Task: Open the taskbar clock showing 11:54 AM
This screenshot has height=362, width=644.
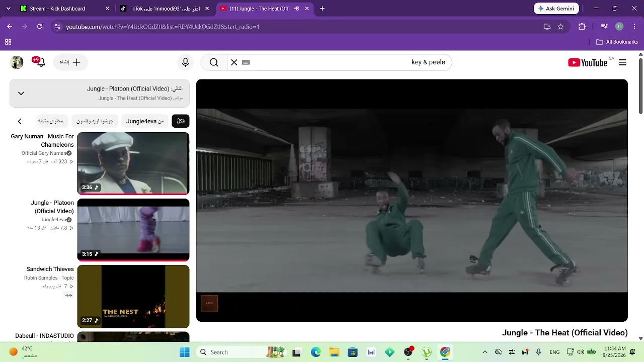Action: (x=615, y=352)
